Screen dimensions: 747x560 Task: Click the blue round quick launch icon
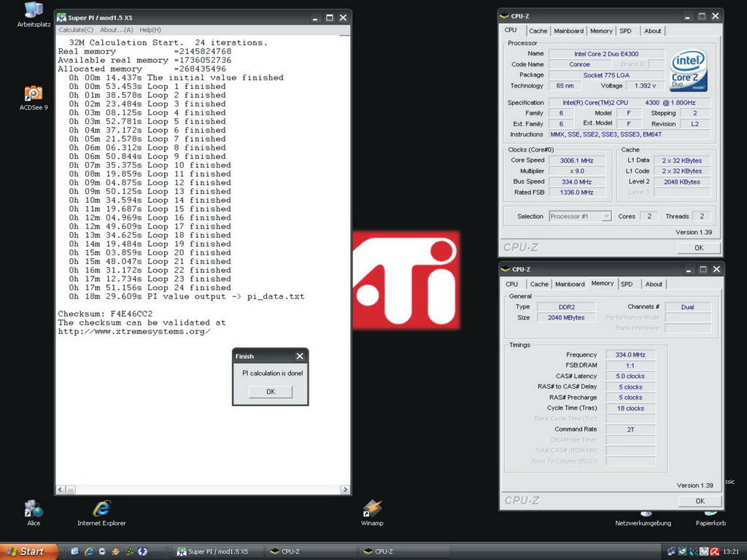tap(142, 551)
